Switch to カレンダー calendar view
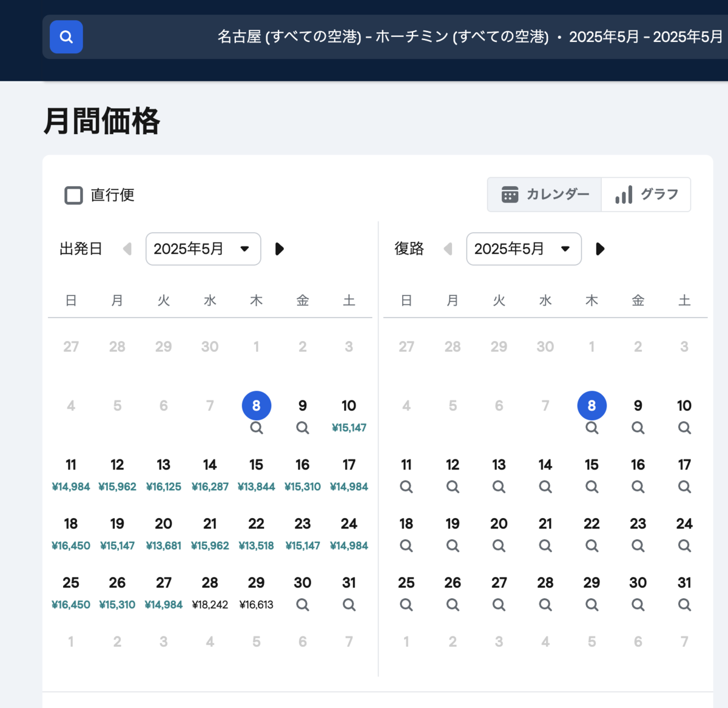 [545, 195]
